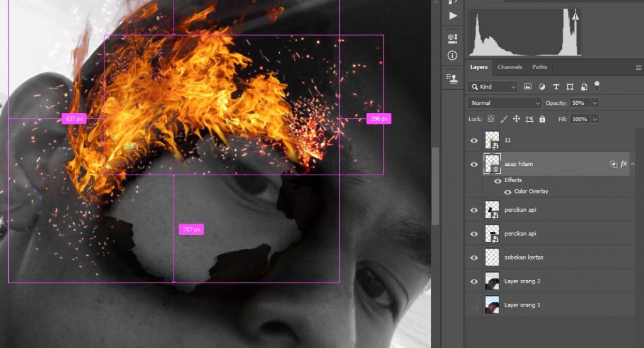
Task: Open the Actions panel play icon
Action: (x=453, y=16)
